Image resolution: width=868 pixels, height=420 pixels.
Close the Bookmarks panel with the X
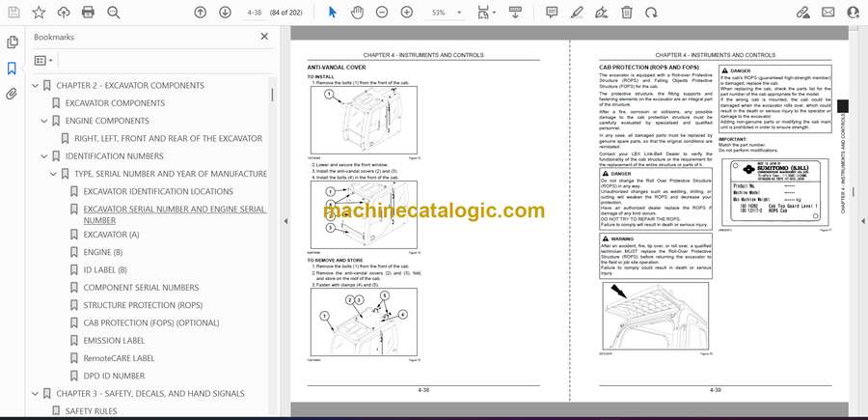(264, 37)
